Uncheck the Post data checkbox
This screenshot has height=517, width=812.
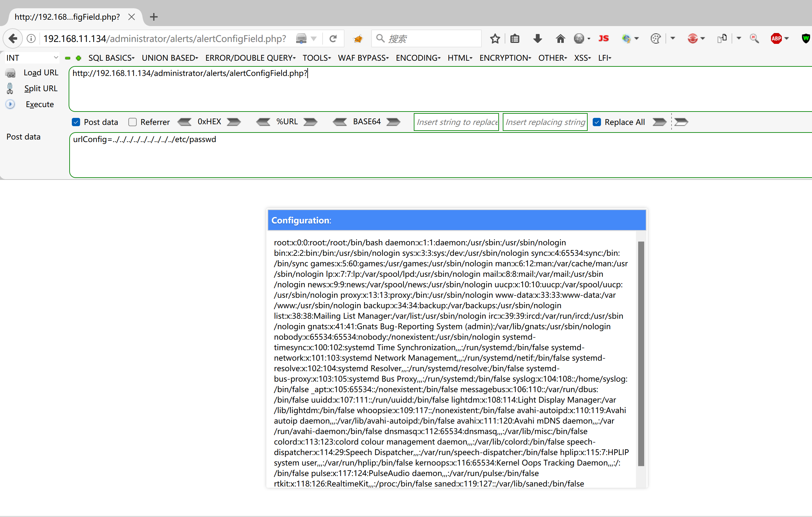(x=76, y=122)
